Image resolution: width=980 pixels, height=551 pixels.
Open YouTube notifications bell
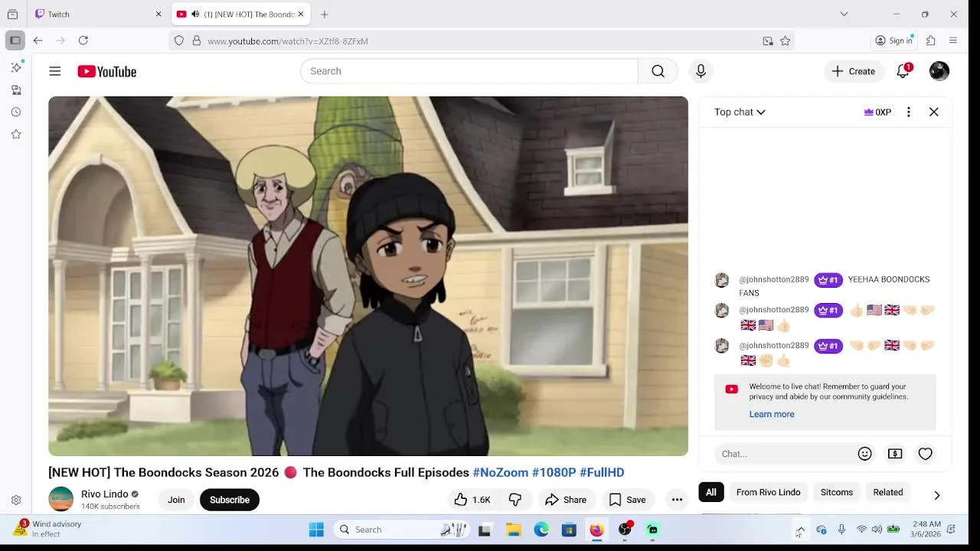[903, 71]
